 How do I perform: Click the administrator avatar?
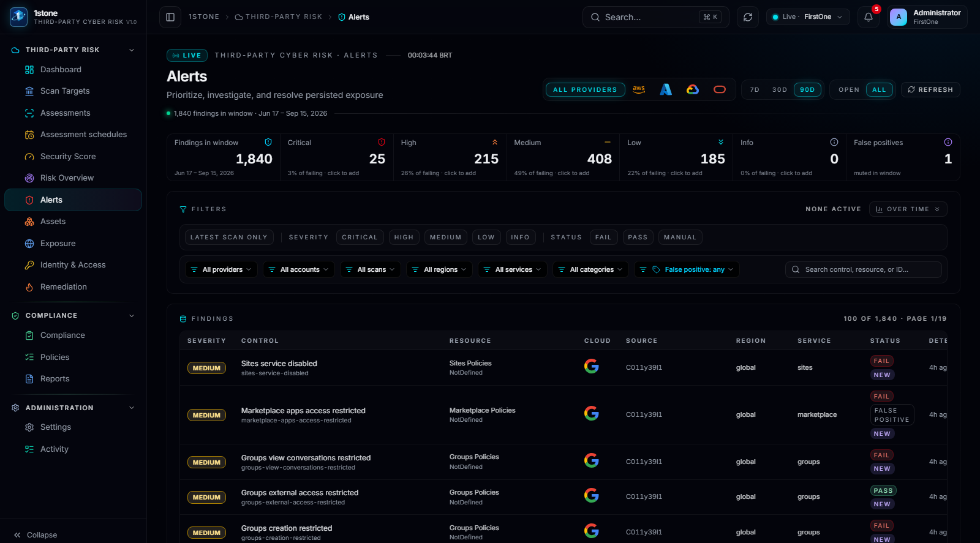click(899, 17)
